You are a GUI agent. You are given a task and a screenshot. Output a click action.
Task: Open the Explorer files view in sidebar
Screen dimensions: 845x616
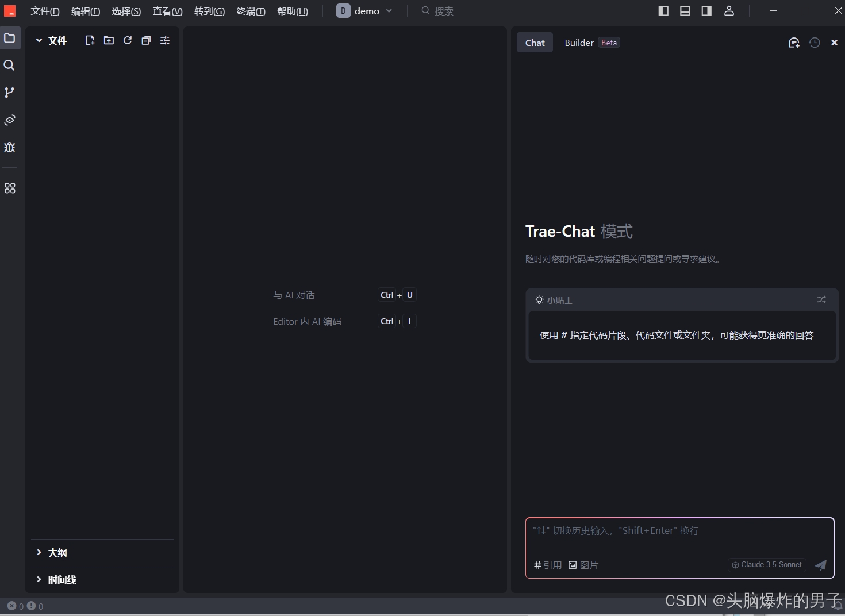(x=10, y=38)
